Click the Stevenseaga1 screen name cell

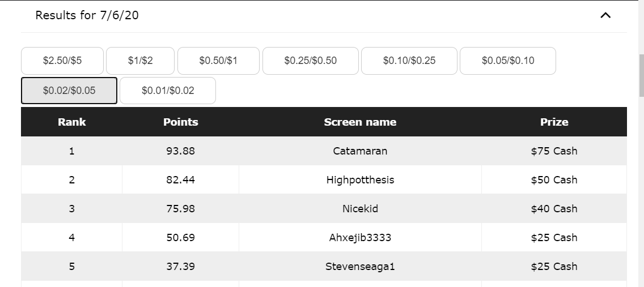pos(360,267)
